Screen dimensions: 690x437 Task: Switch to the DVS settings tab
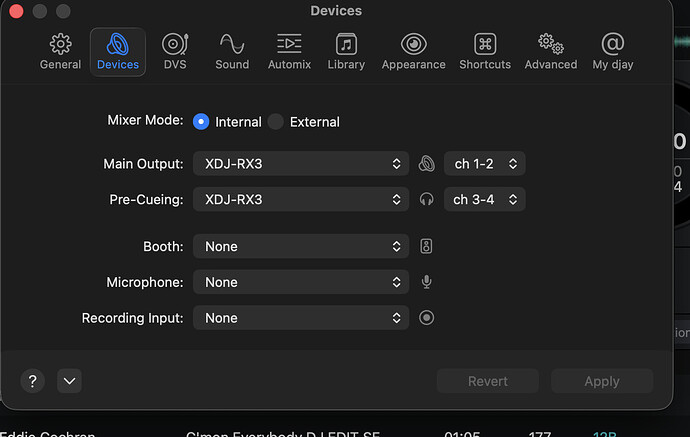(175, 52)
